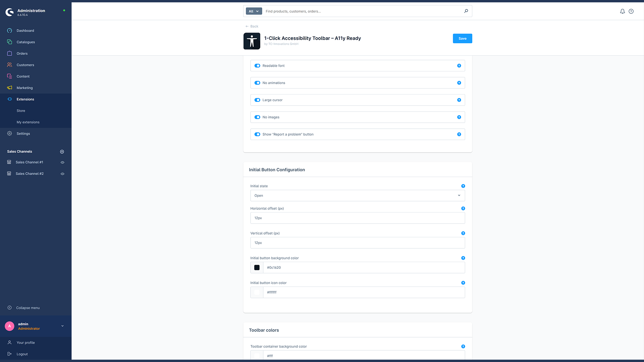644x362 pixels.
Task: Click the #0c1620 hex color input
Action: [364, 267]
